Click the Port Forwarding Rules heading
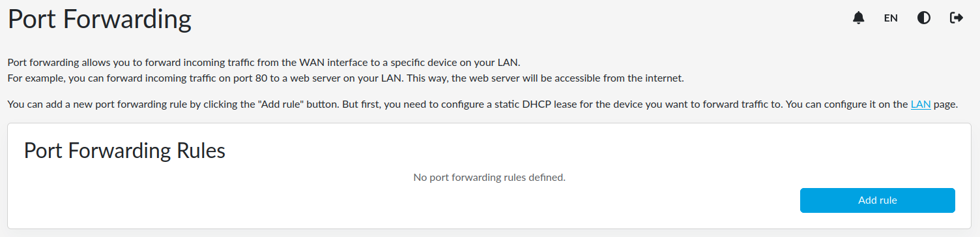980x237 pixels. coord(124,151)
